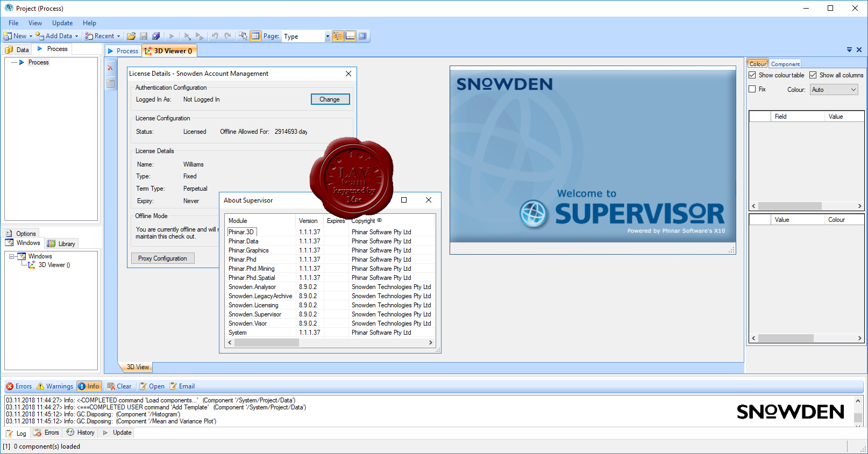868x454 pixels.
Task: Toggle the tree panel layout icon
Action: click(338, 36)
